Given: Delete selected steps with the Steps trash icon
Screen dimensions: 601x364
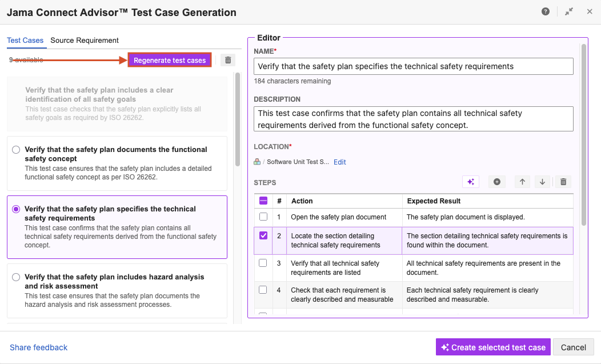Looking at the screenshot, I should [563, 182].
